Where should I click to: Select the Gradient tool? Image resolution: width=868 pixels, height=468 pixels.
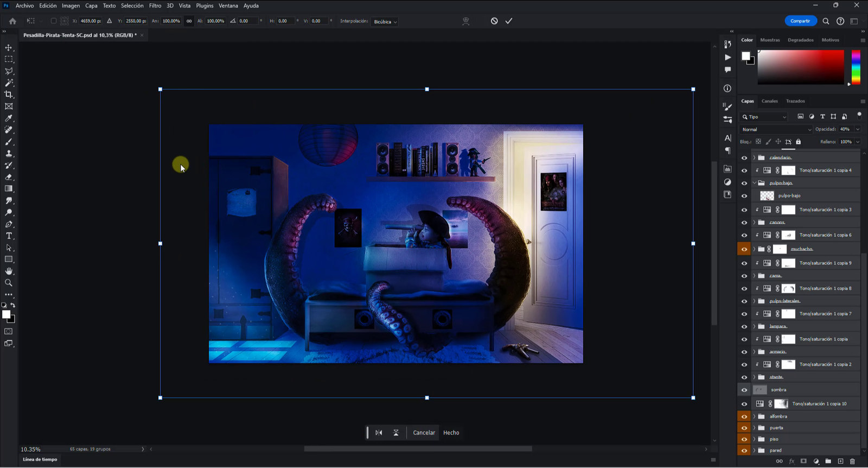[9, 189]
